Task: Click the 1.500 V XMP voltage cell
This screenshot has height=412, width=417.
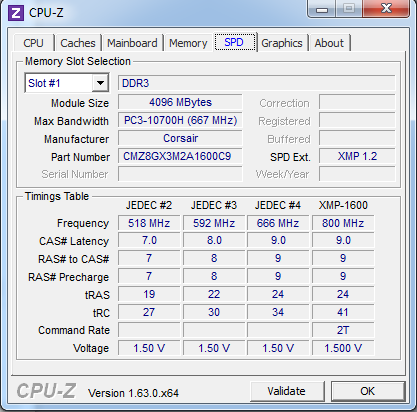Action: pos(343,348)
